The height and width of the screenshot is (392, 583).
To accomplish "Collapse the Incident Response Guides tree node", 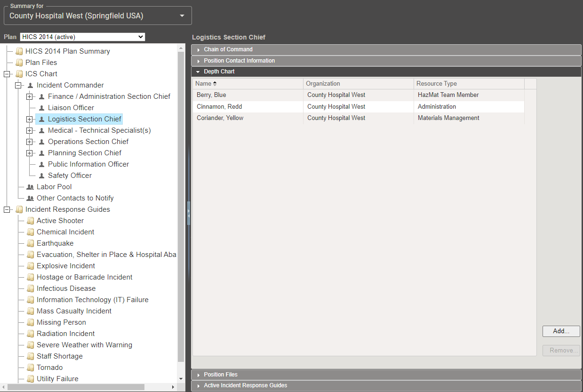I will (x=7, y=209).
